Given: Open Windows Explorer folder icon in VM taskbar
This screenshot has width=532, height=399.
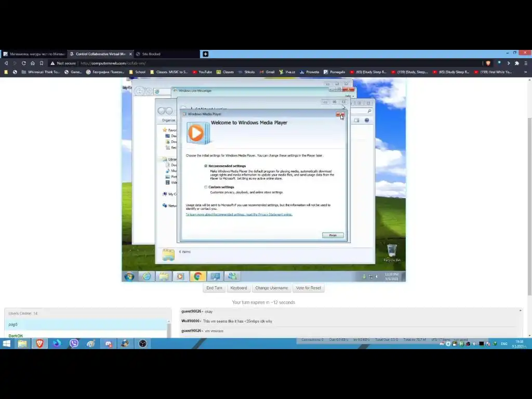Looking at the screenshot, I should (x=164, y=276).
